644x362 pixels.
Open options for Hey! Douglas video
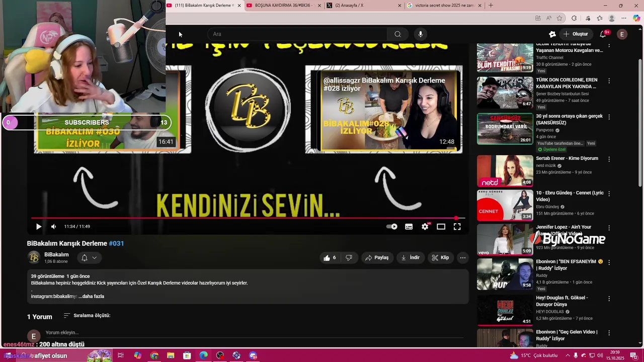click(x=609, y=299)
